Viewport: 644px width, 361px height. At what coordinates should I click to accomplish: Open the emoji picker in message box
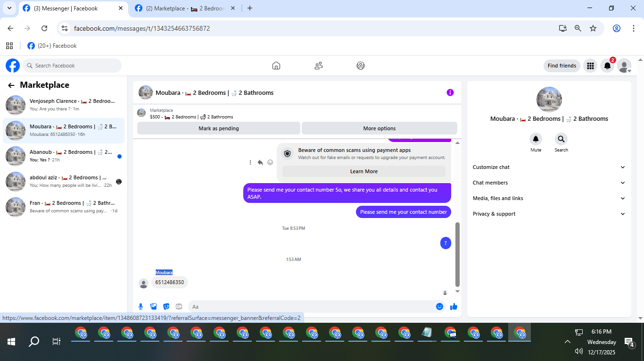[439, 307]
